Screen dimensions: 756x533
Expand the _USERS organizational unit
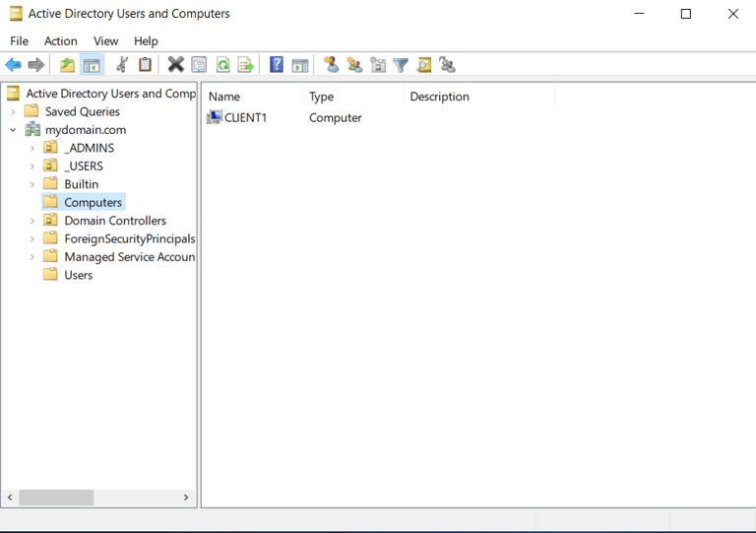[32, 167]
